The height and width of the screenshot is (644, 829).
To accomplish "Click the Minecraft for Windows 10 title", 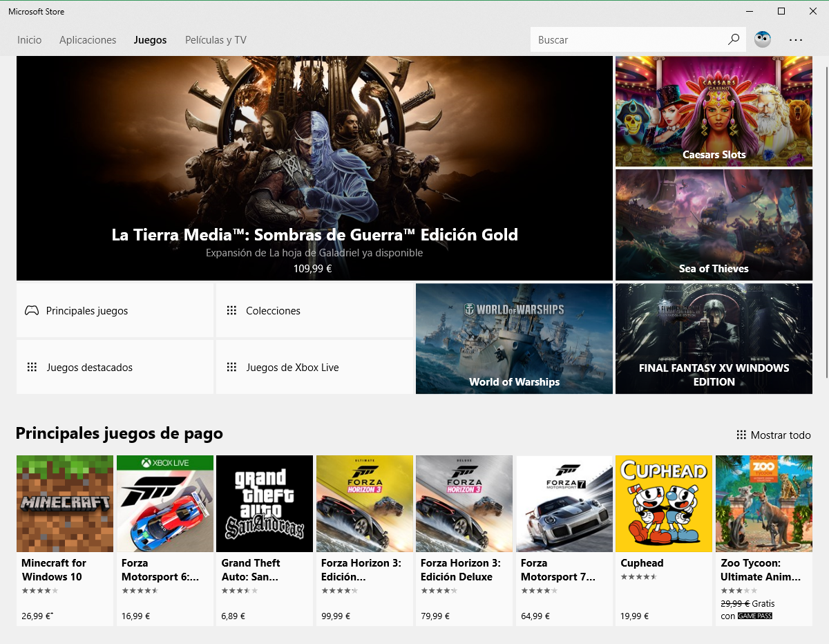I will coord(54,569).
